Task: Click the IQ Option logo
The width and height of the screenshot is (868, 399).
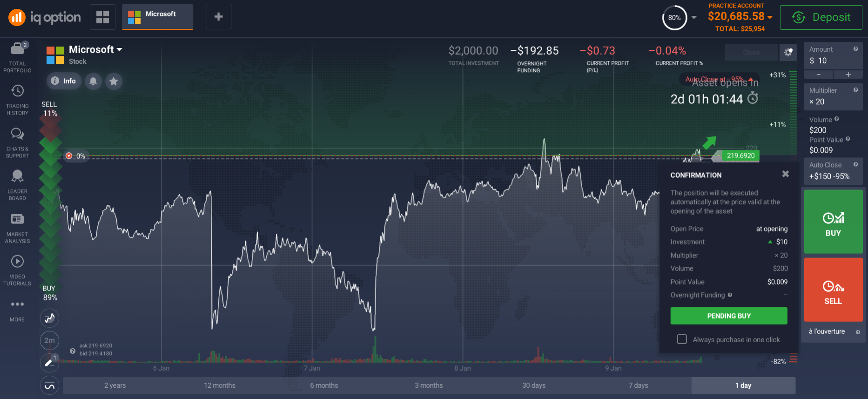Action: click(44, 17)
